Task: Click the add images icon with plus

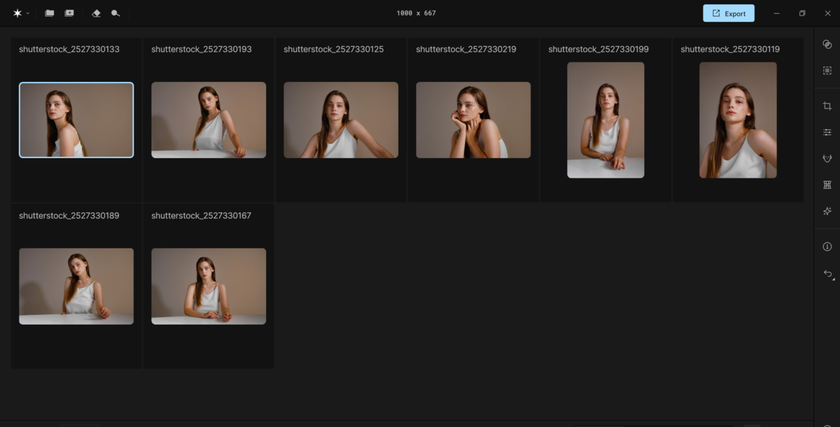Action: tap(70, 13)
